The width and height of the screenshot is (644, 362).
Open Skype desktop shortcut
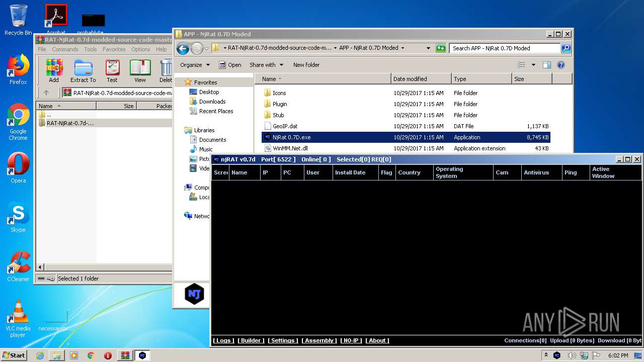18,217
